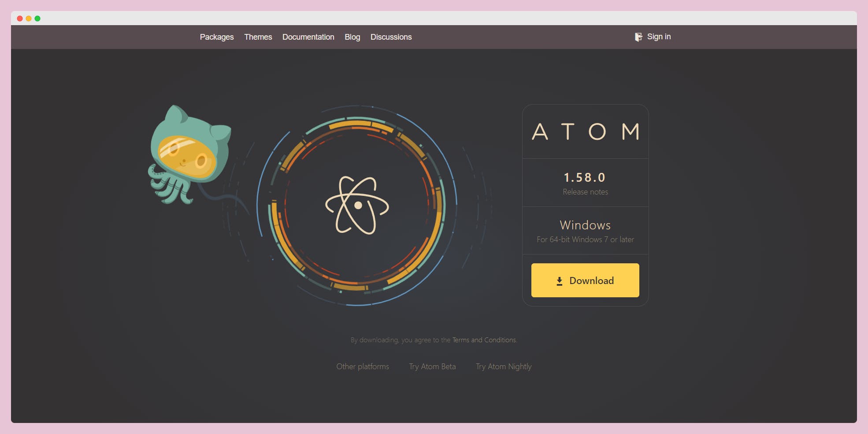The width and height of the screenshot is (868, 434).
Task: Click the green maximize window dot
Action: point(37,19)
